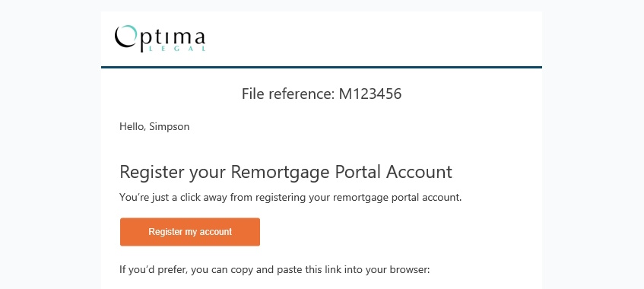Select the Register your Remortgage Portal Account heading

pos(286,172)
